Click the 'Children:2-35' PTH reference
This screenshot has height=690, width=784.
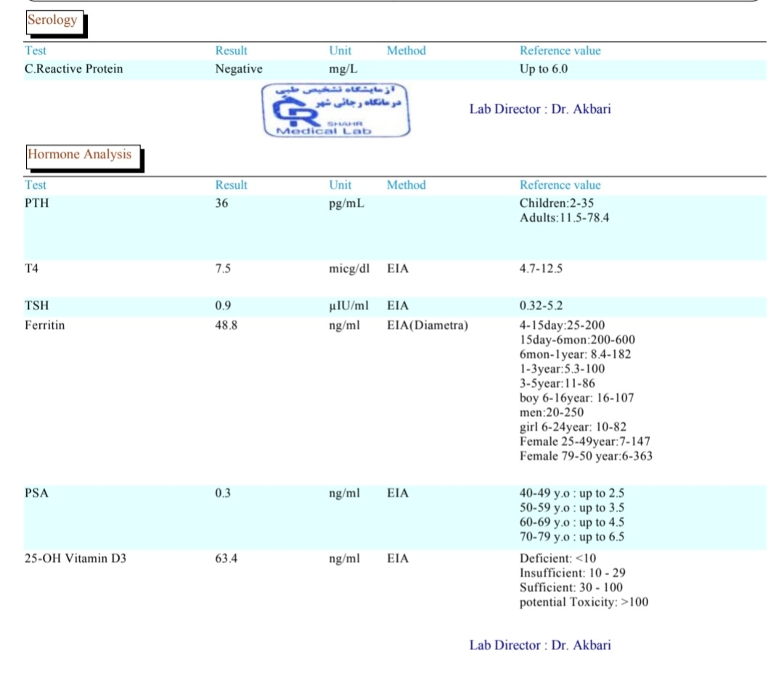point(557,203)
